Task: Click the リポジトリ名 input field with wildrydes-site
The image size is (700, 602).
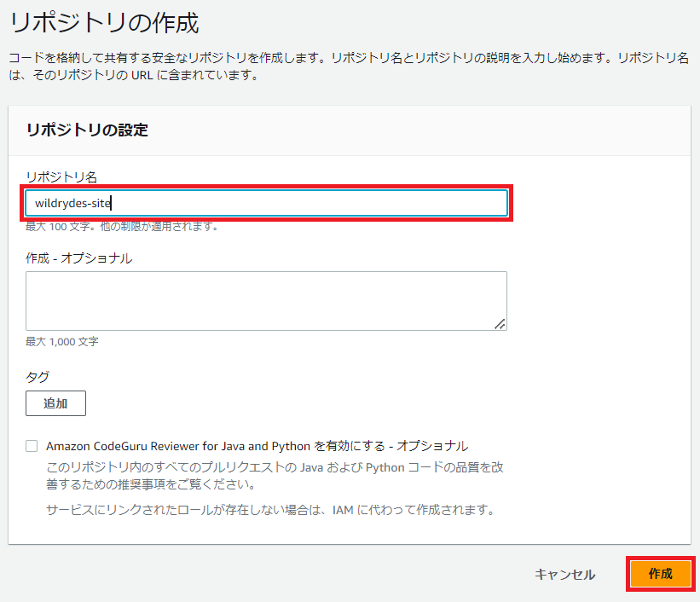Action: (x=267, y=203)
